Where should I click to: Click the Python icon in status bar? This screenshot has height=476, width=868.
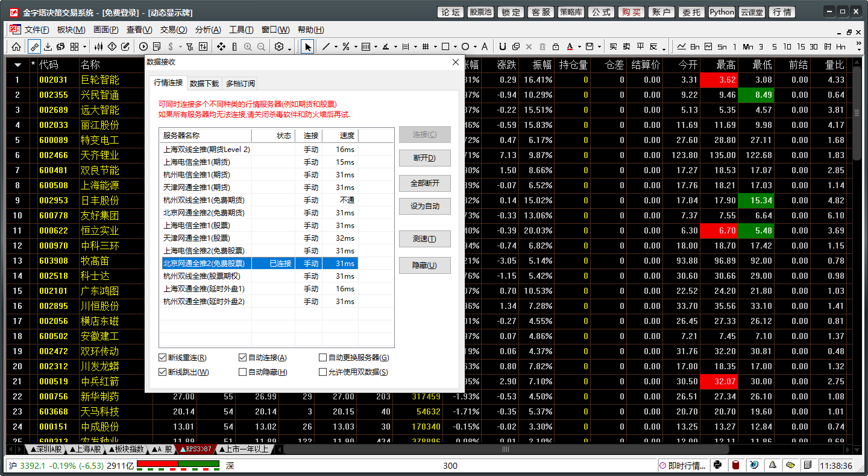[x=717, y=465]
